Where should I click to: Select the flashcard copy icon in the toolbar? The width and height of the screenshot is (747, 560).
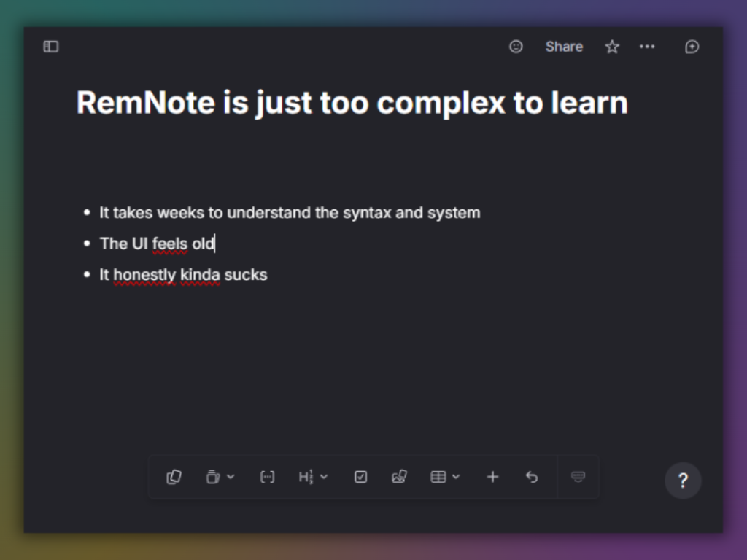[174, 477]
